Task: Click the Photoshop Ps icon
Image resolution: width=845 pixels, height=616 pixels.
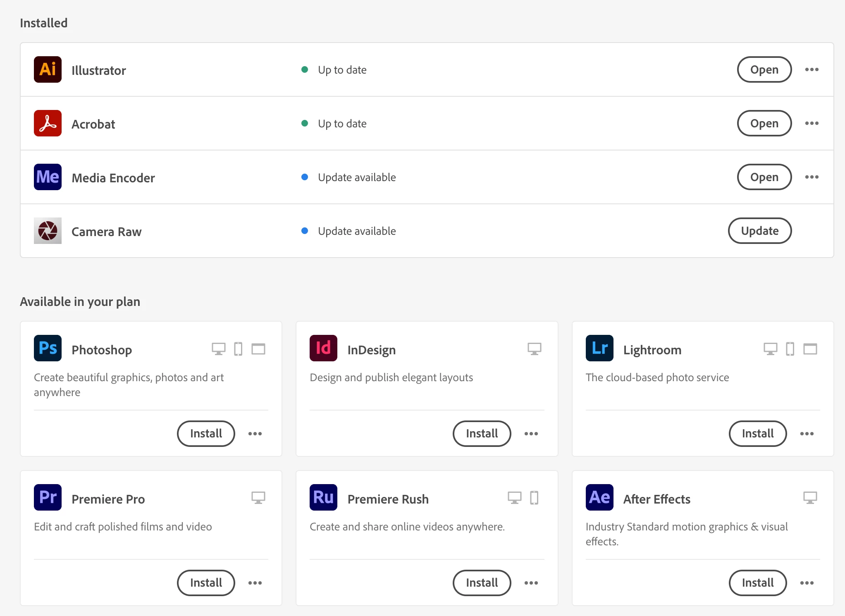Action: click(48, 348)
